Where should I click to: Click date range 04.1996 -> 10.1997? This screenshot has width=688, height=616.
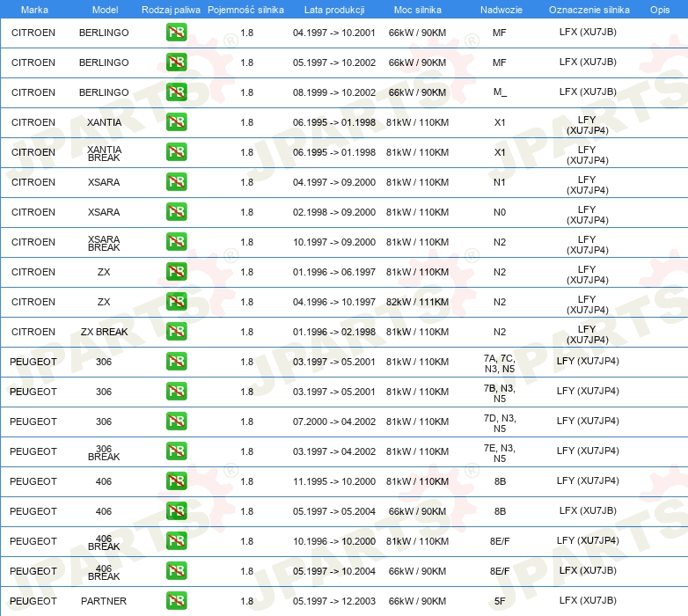coord(334,302)
